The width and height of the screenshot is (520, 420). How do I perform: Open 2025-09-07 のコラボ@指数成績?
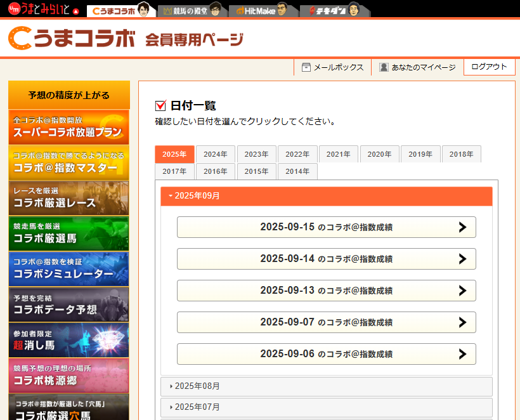tap(327, 322)
